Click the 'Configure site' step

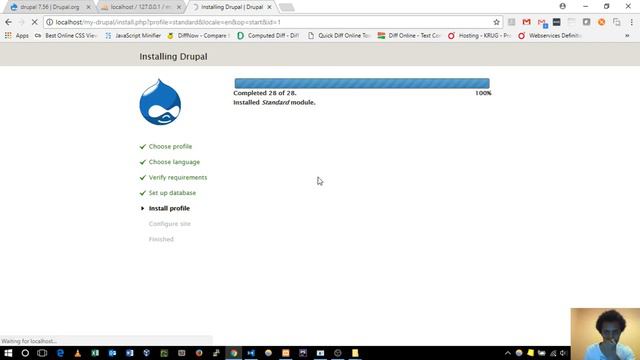[x=169, y=224]
